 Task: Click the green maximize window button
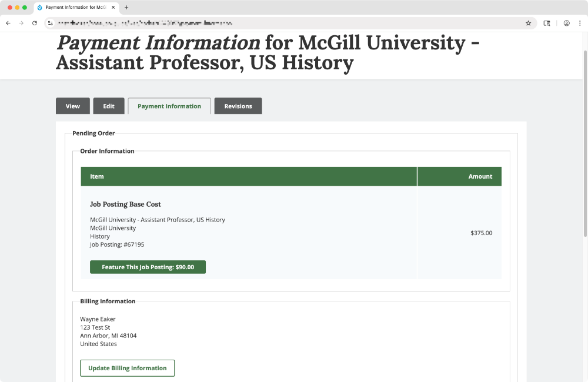25,8
